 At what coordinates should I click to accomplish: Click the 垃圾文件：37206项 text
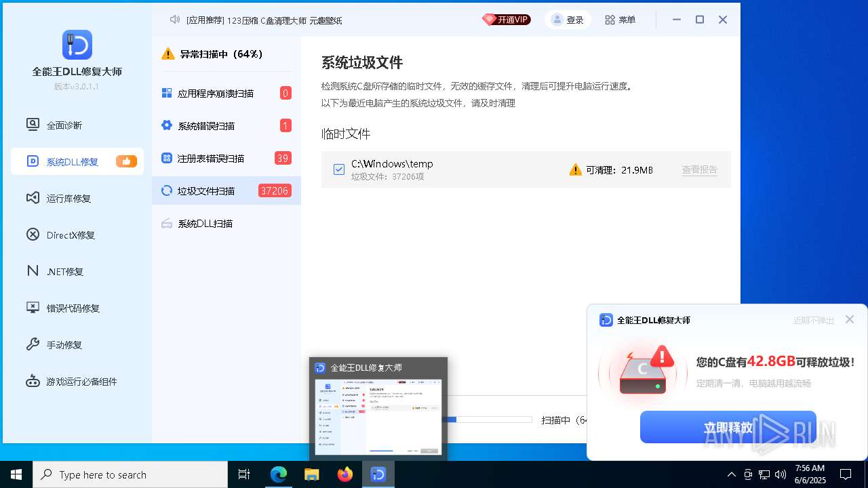tap(388, 177)
